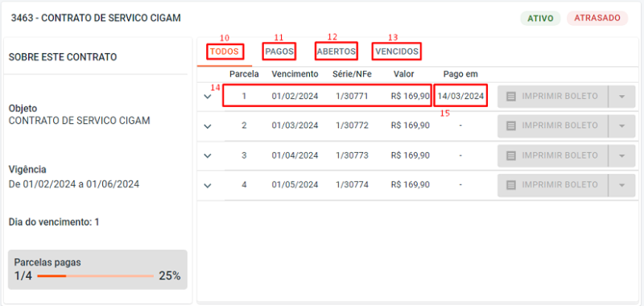Click the NFe number 1/30771
Screen dimensions: 644x306
coord(352,96)
